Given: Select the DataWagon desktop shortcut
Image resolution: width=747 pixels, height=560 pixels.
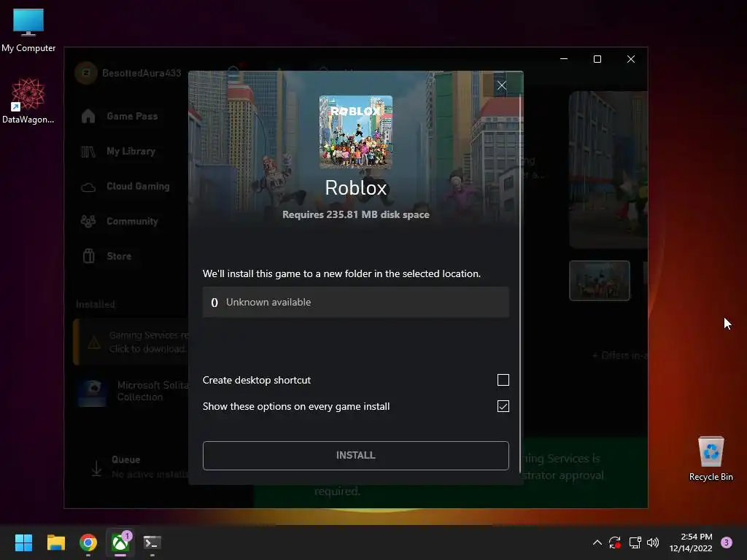Looking at the screenshot, I should coord(28,101).
